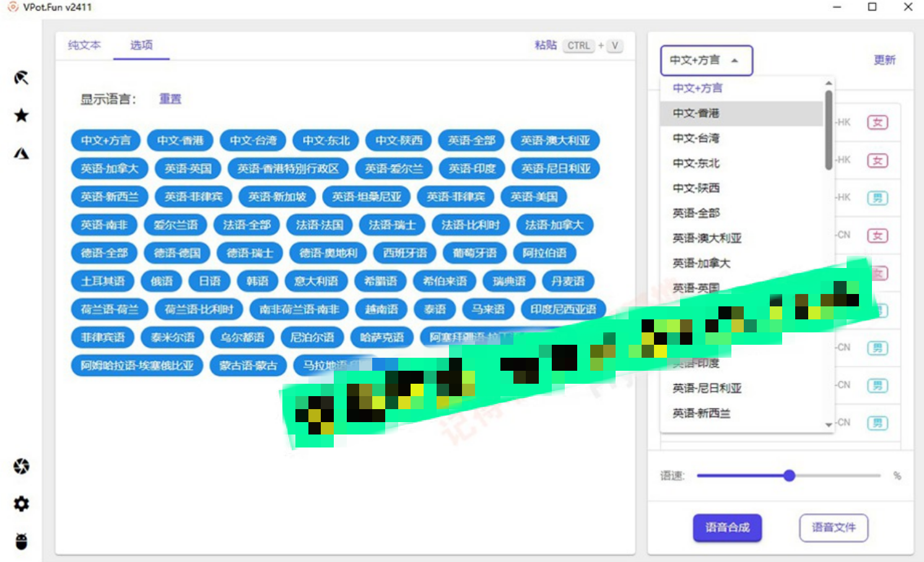Screen dimensions: 924x562
Task: Select 中文-东北 from the dropdown list
Action: point(696,163)
